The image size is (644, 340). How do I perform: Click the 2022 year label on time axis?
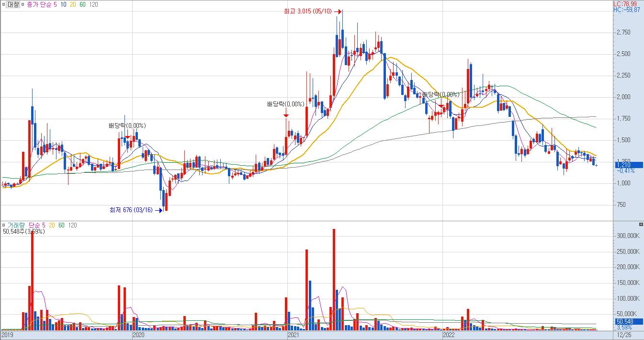coord(450,335)
